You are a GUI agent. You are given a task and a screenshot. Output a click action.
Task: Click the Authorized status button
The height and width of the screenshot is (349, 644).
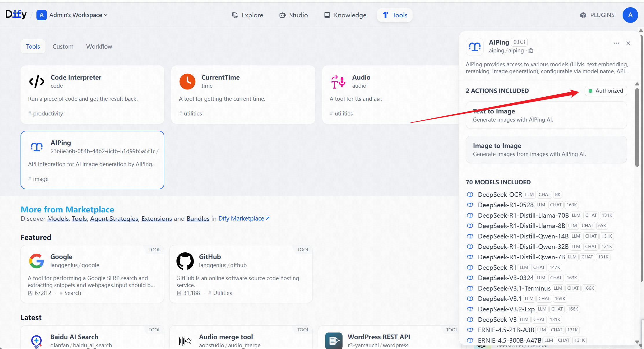(606, 91)
